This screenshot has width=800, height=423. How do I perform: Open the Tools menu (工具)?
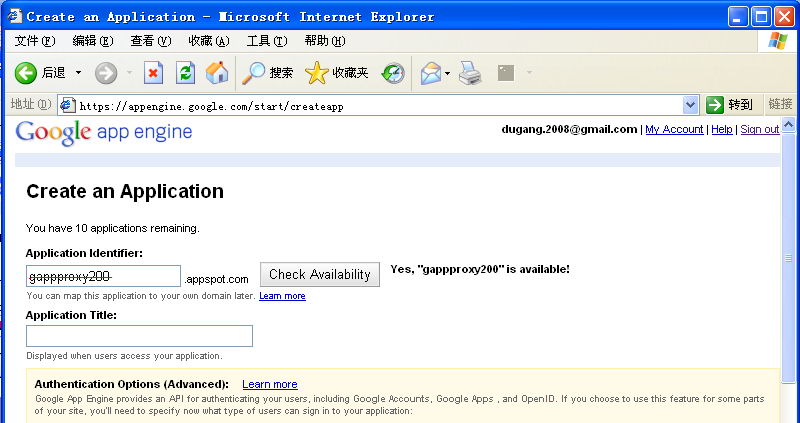coord(267,41)
